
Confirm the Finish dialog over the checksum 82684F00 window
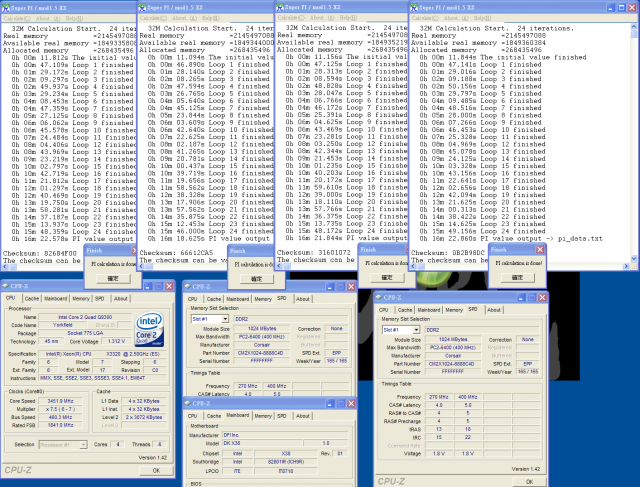pos(113,278)
